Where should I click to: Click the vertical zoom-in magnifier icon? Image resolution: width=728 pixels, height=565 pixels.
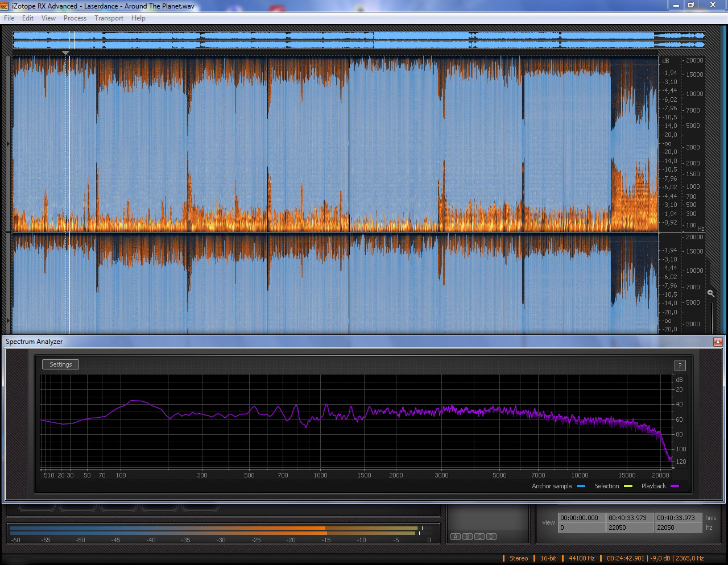pos(711,293)
